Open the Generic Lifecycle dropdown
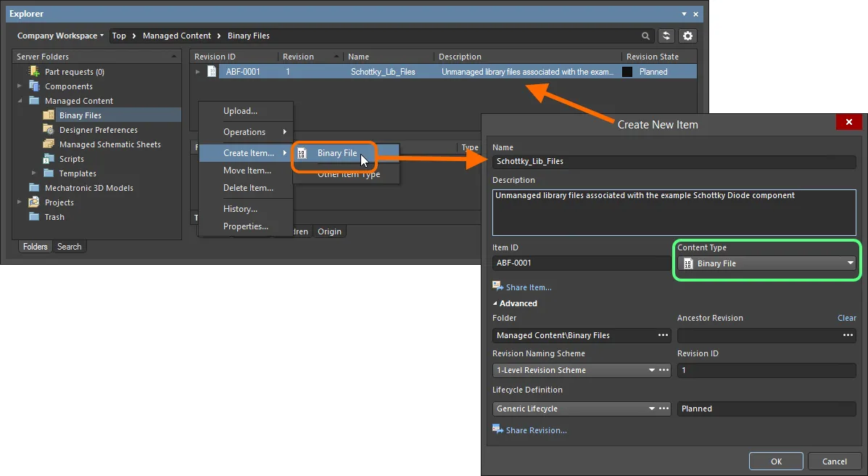868x476 pixels. tap(650, 409)
